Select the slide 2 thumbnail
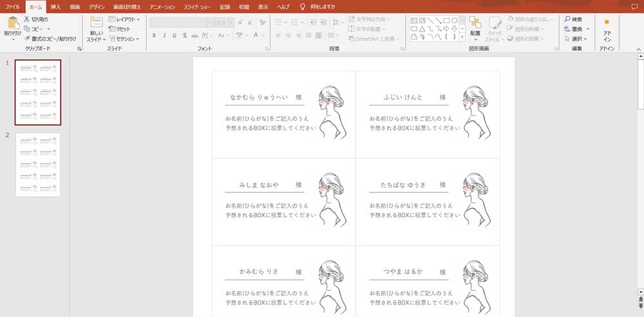The height and width of the screenshot is (317, 644). coord(38,165)
